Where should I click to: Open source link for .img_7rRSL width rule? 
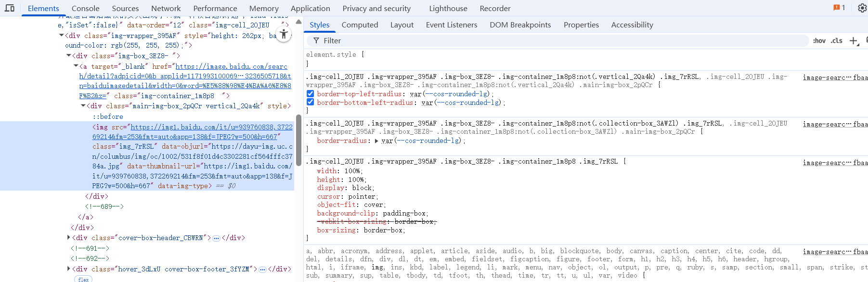point(835,163)
